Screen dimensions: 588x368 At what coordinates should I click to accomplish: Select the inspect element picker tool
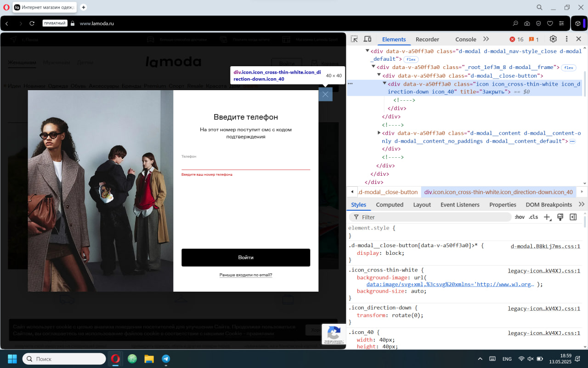tap(354, 39)
